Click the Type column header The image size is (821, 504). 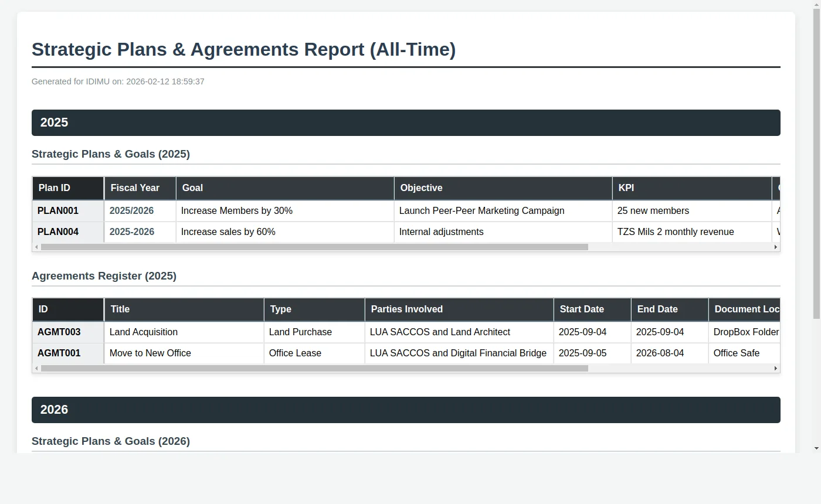314,309
